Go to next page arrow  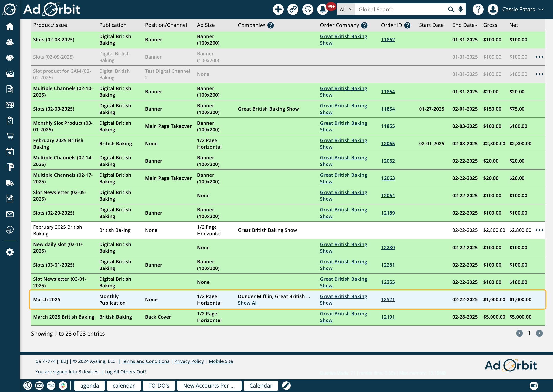(x=539, y=333)
